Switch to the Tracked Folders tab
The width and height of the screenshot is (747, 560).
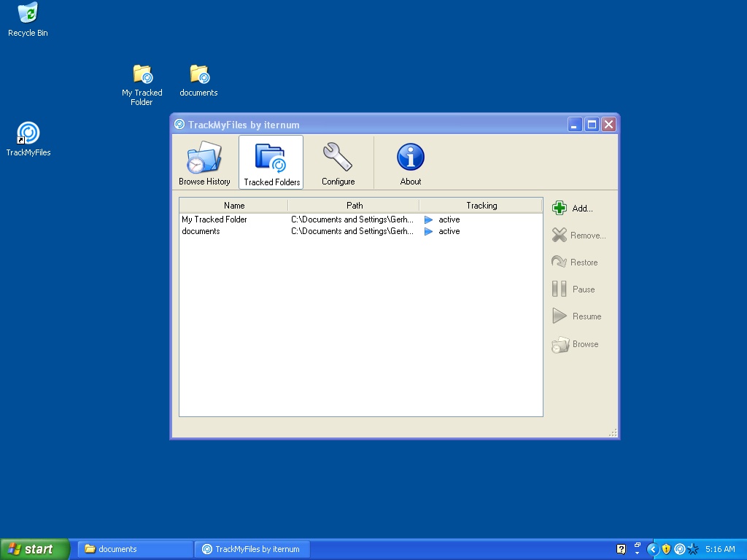(x=271, y=163)
